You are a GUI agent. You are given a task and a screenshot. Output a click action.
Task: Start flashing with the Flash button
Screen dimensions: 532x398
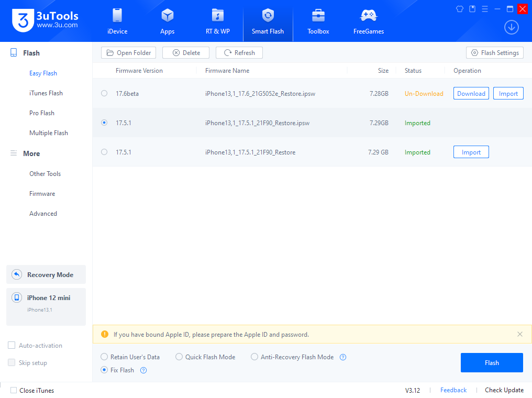492,363
